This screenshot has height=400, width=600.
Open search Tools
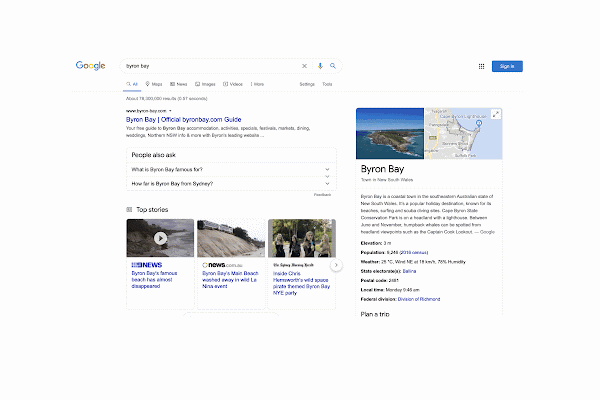tap(327, 84)
